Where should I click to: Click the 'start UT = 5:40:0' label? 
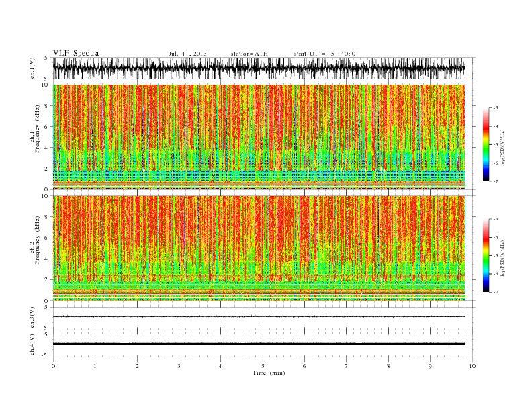point(324,54)
